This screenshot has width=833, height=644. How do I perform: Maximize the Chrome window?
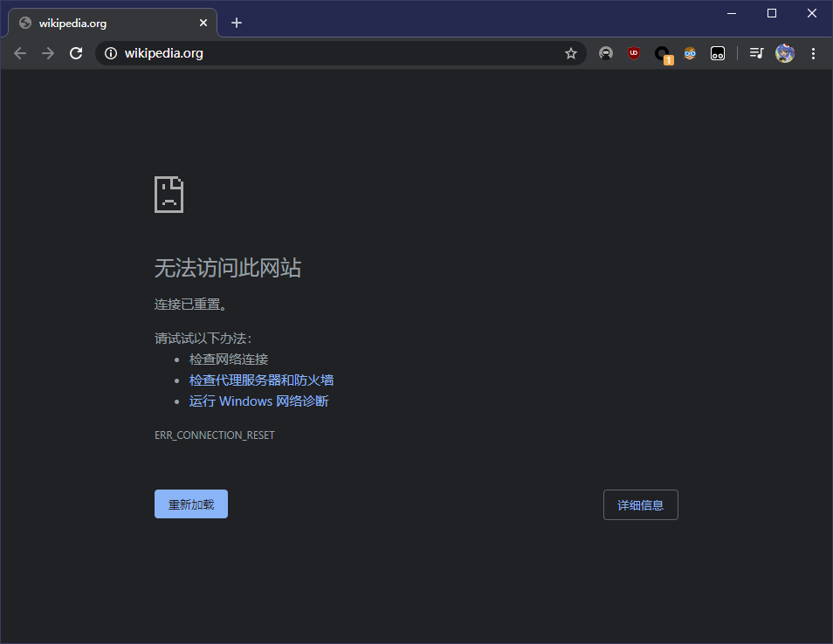(772, 13)
